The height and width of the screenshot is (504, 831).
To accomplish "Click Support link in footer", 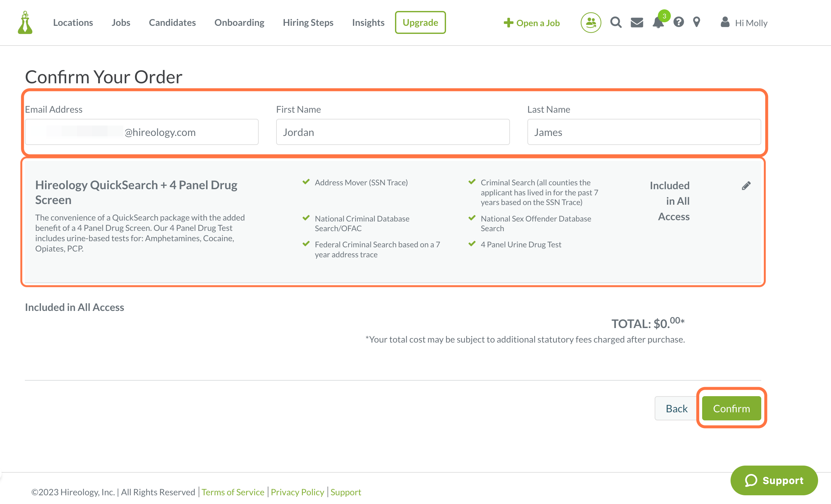I will [x=346, y=492].
